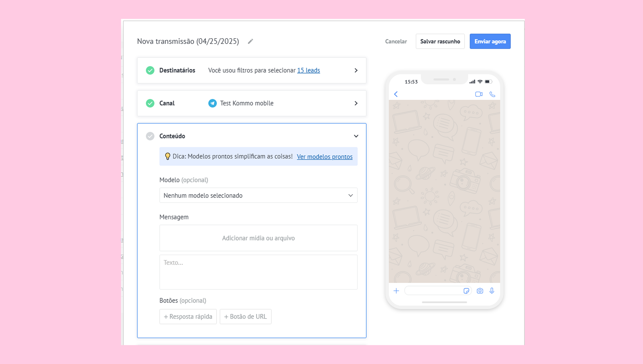Click the 15:53 time in phone preview
This screenshot has width=643, height=364.
point(411,82)
